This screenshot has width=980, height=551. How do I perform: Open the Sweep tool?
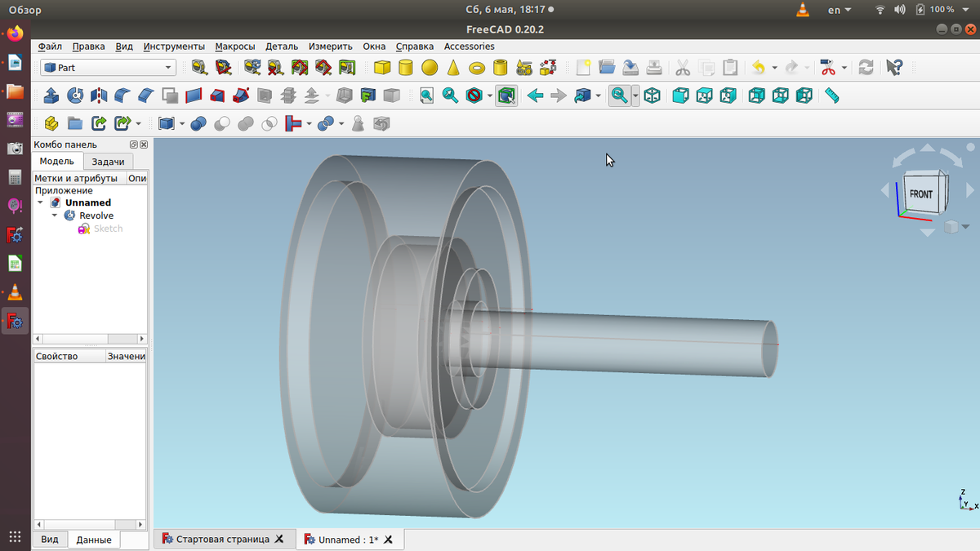pyautogui.click(x=241, y=96)
